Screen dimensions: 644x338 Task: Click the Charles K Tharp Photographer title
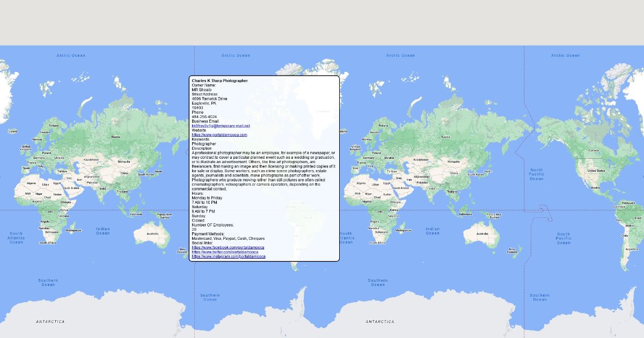219,81
